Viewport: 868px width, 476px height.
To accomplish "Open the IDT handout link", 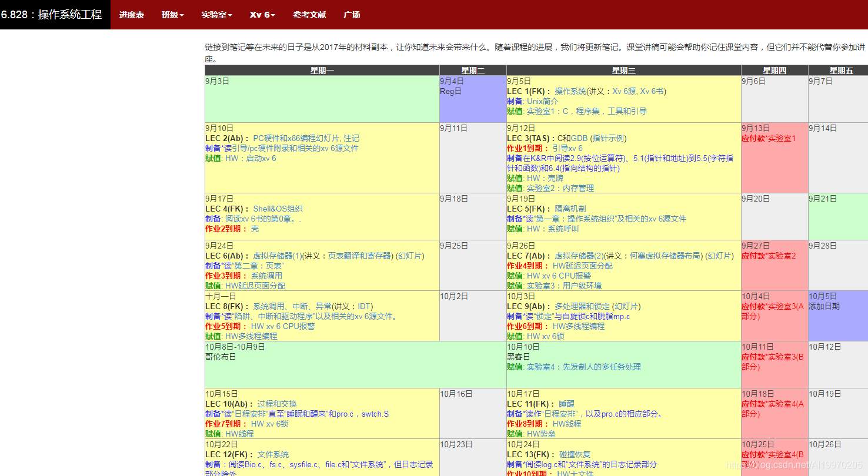I will [365, 306].
